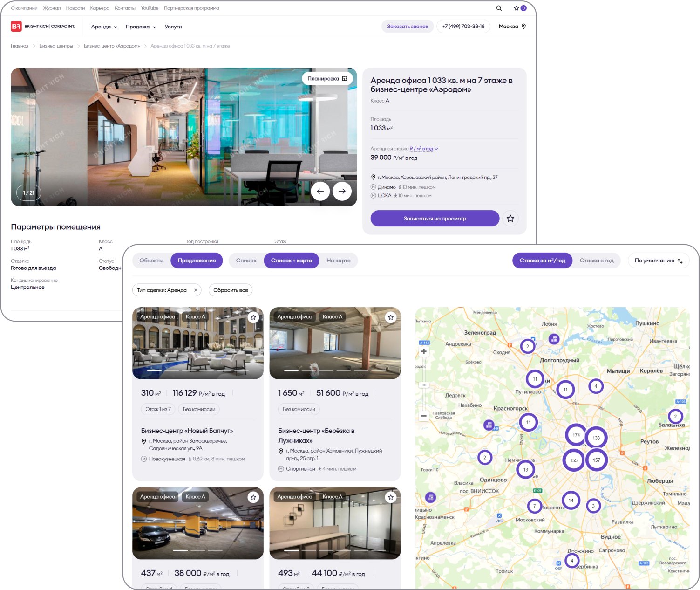Zoom in the map with plus button
The width and height of the screenshot is (700, 590).
[x=424, y=352]
